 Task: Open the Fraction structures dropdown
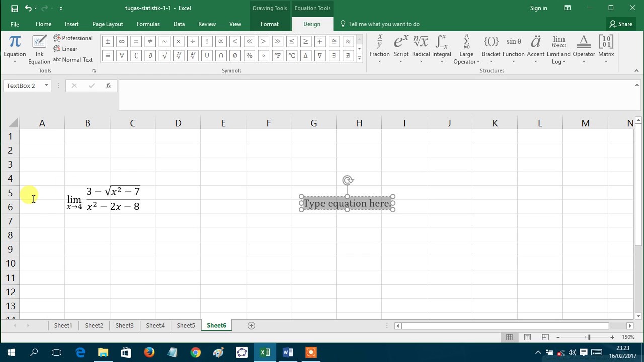(379, 50)
